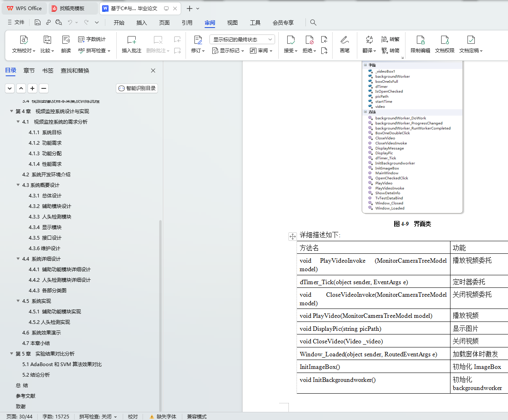
Task: Collapse the 4.4 系统详细设计 node
Action: [18, 259]
